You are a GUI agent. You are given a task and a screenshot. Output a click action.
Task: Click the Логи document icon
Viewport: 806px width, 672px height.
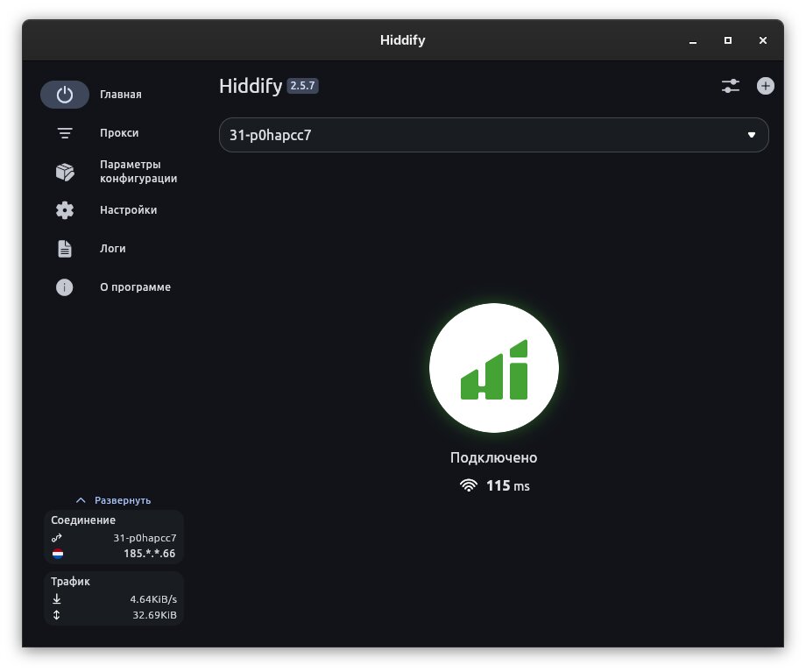65,249
